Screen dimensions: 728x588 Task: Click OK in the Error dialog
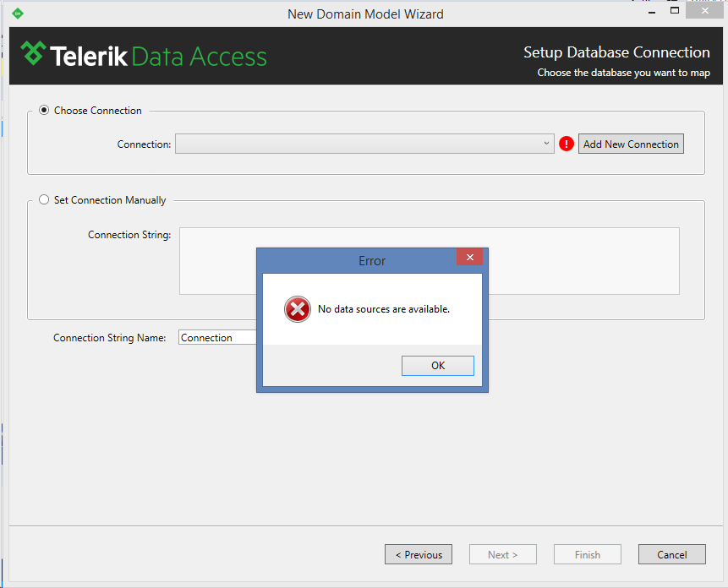coord(437,366)
